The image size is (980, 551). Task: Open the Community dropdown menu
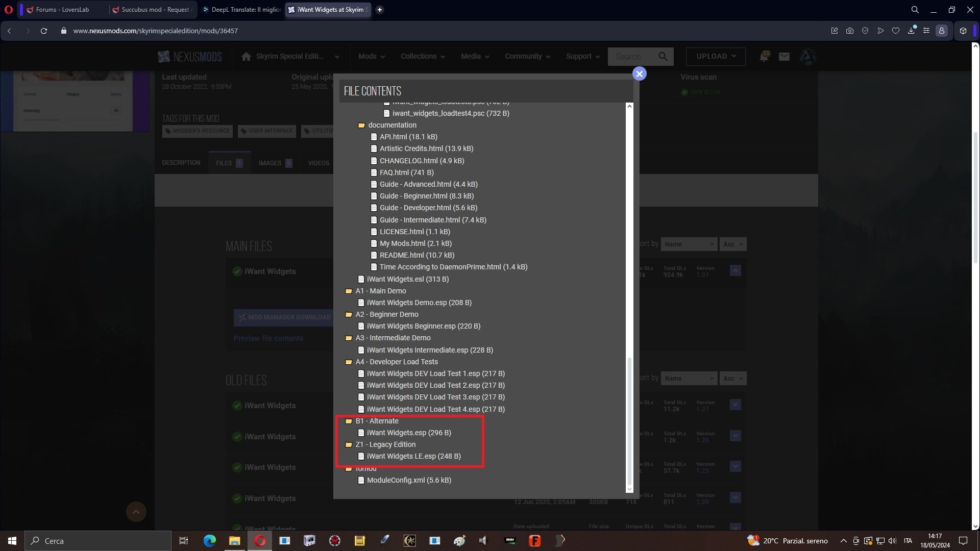tap(527, 57)
